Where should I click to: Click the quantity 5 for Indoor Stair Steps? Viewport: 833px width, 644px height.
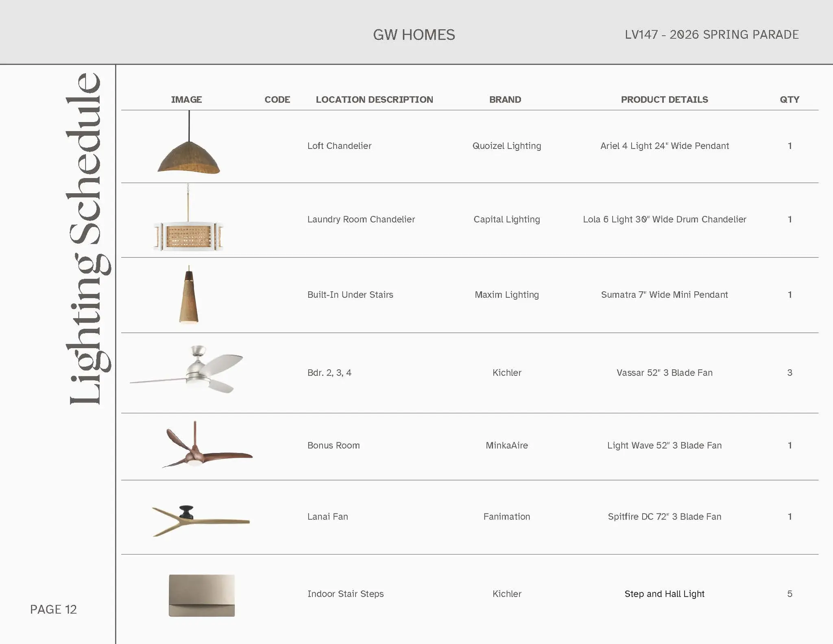pos(789,594)
